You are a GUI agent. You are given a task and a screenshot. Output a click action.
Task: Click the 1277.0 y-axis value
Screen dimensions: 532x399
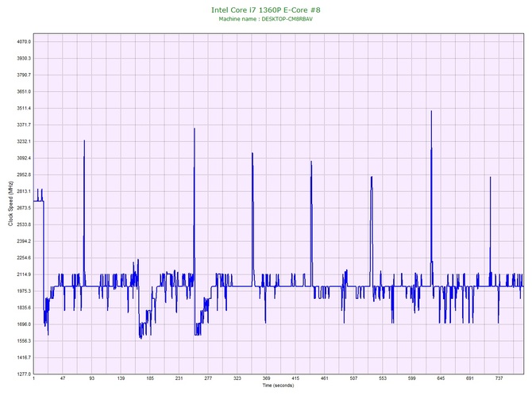point(24,374)
